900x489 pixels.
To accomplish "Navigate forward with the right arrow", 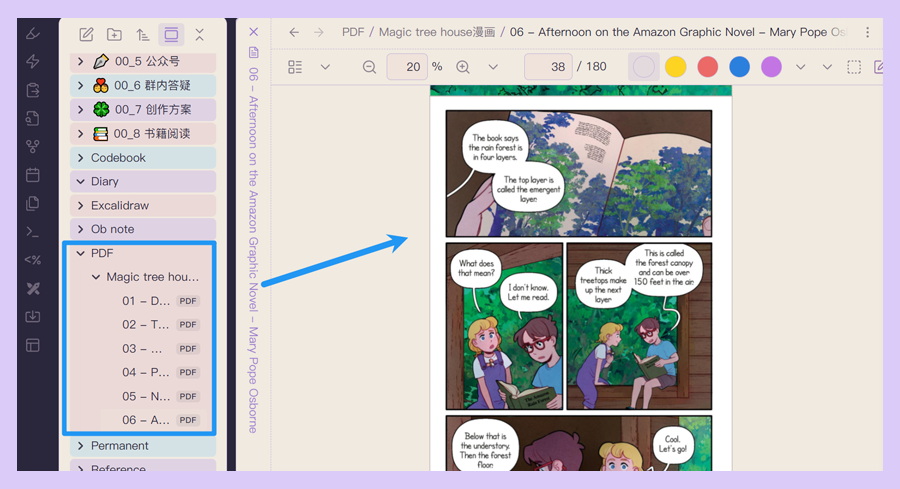I will [319, 32].
